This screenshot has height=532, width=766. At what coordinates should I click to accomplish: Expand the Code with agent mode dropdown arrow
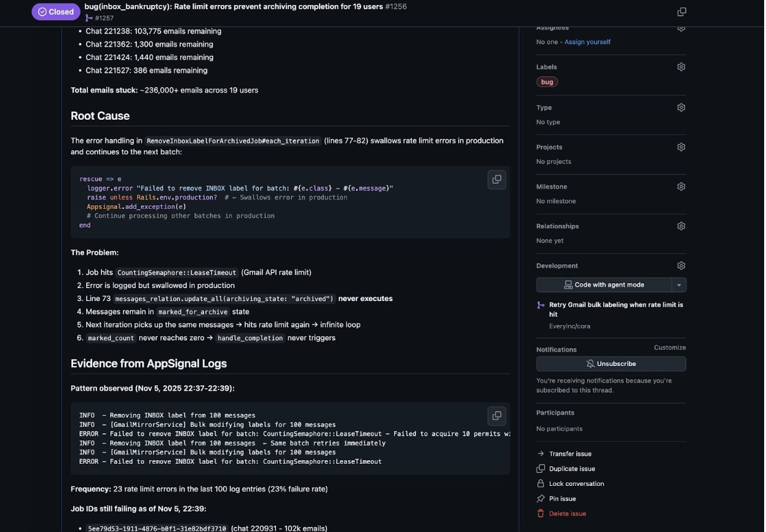coord(679,285)
